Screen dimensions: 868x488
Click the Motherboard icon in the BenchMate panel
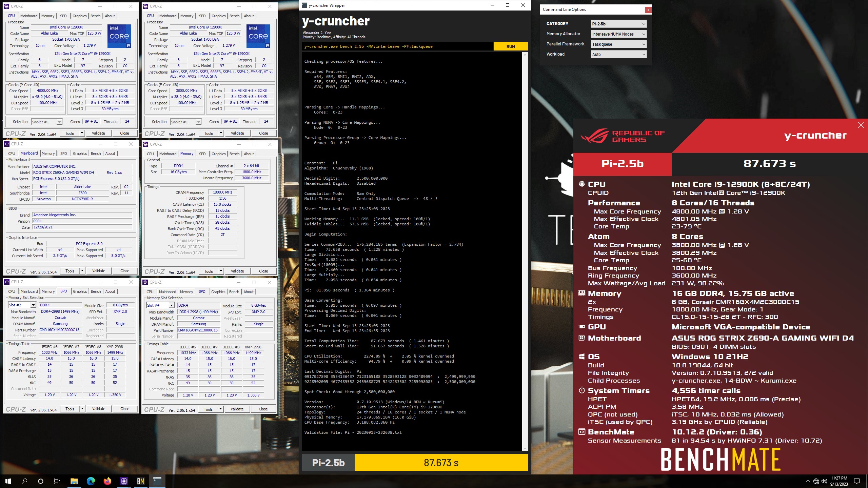(582, 338)
